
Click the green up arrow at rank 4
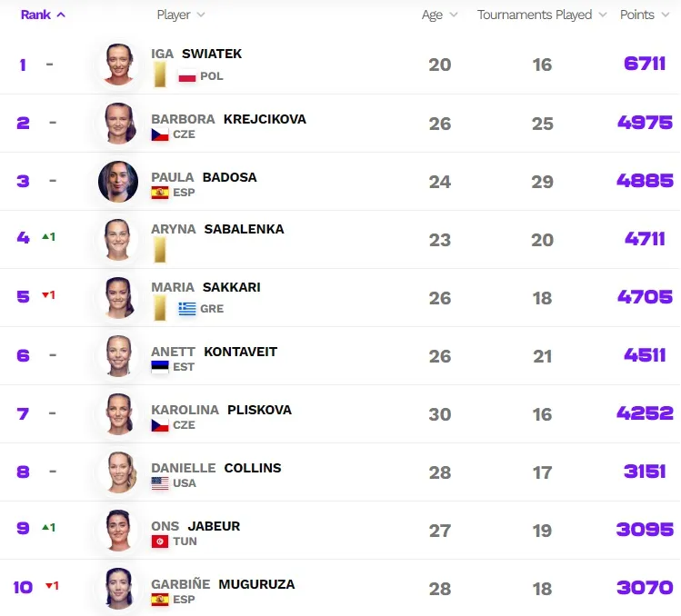(45, 236)
